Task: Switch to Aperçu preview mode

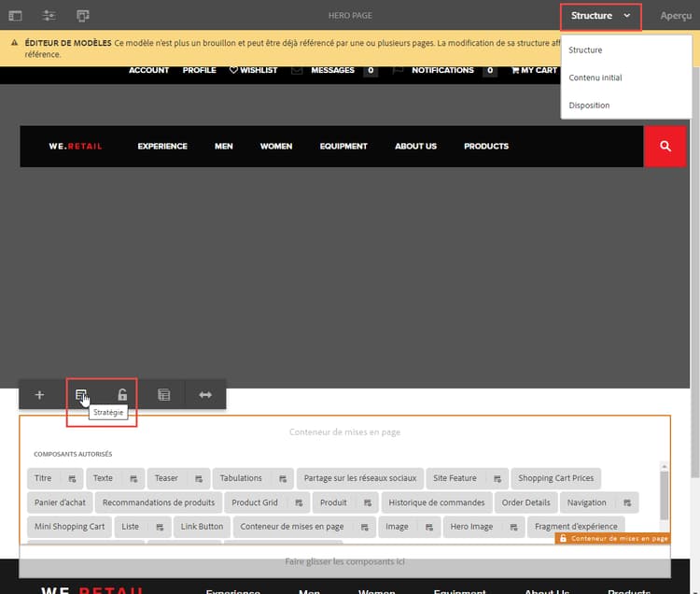Action: pyautogui.click(x=676, y=16)
